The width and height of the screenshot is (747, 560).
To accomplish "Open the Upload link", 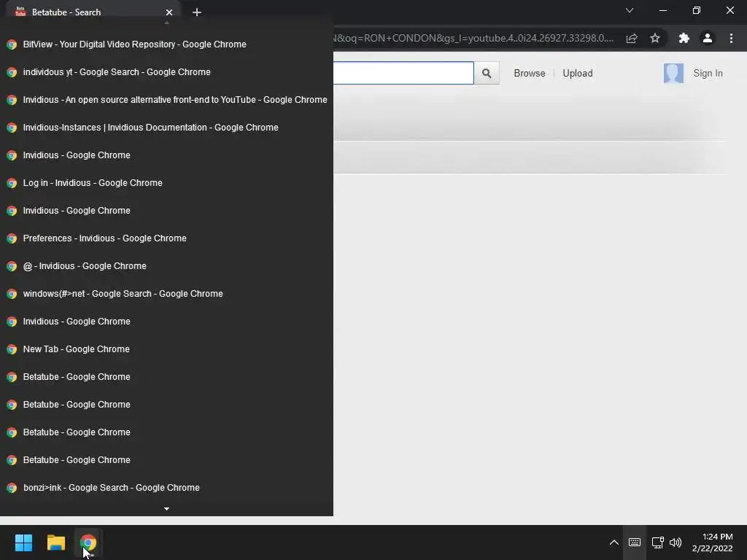I will point(578,74).
